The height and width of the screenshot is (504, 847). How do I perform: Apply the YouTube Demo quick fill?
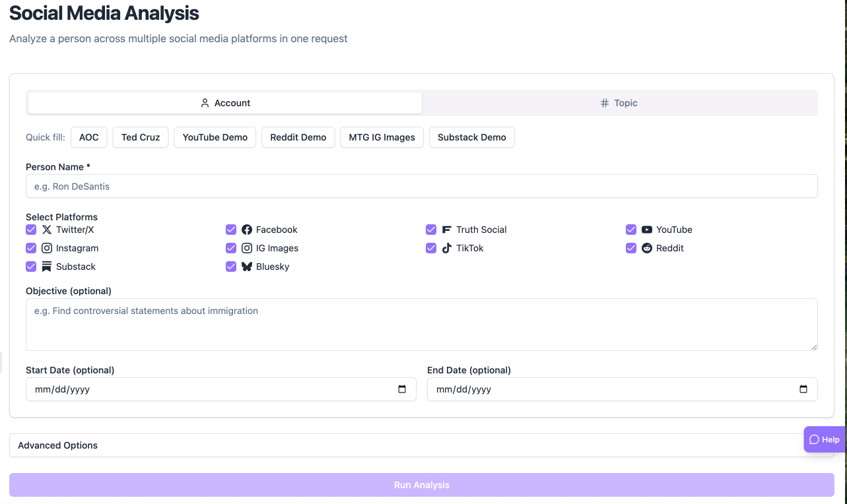point(215,137)
